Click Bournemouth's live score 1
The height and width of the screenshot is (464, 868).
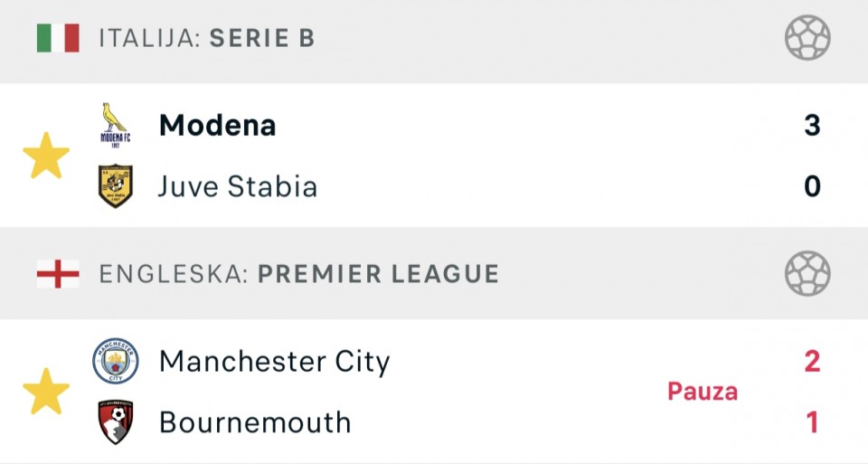812,422
